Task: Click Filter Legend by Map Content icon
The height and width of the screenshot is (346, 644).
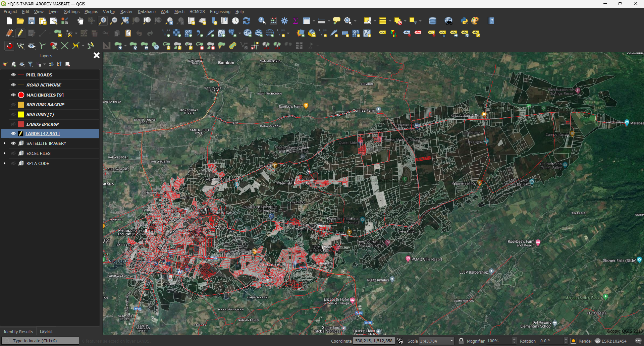Action: point(31,64)
